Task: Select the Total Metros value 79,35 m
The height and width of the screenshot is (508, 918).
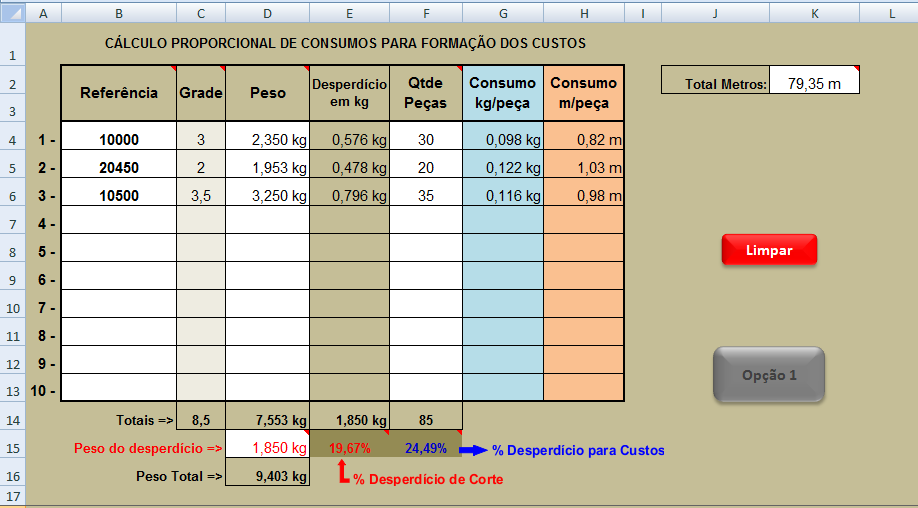Action: 814,84
